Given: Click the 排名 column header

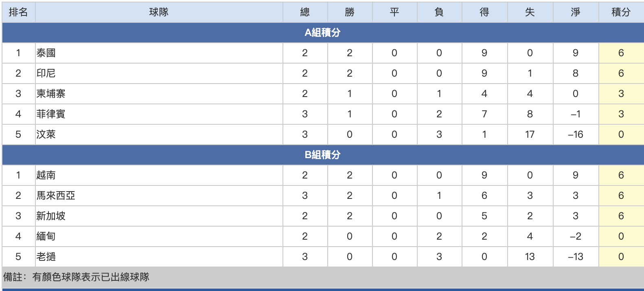Looking at the screenshot, I should (18, 12).
